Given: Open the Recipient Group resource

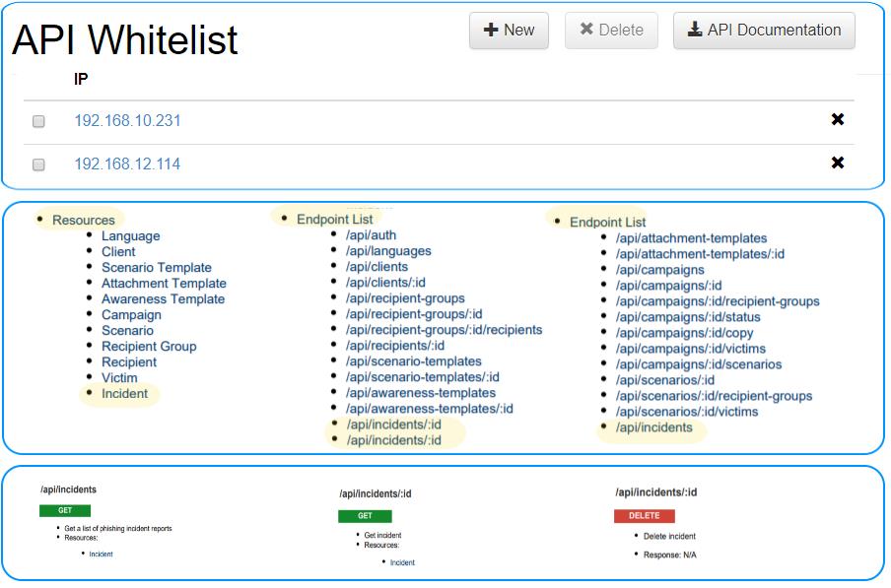Looking at the screenshot, I should [x=149, y=347].
